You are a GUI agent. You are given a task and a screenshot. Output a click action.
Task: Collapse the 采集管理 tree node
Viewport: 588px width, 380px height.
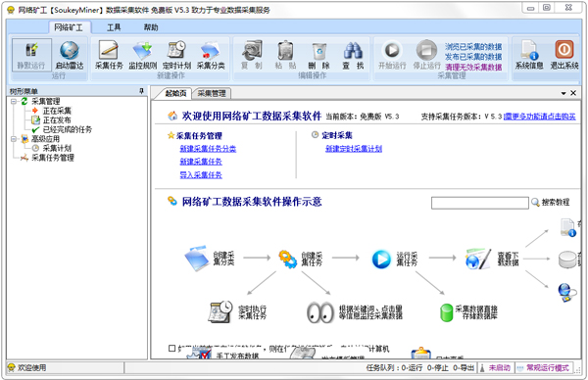click(x=14, y=101)
